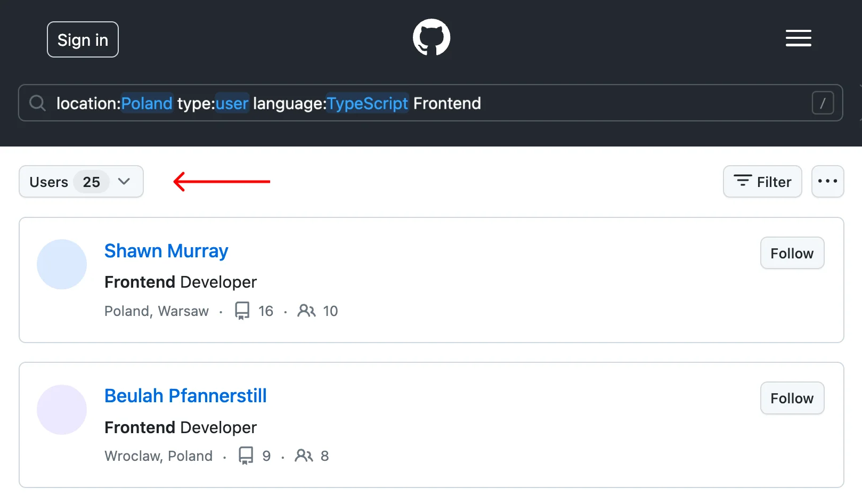Screen dimensions: 862x504
Task: Click Shawn Murray's avatar
Action: pyautogui.click(x=62, y=264)
